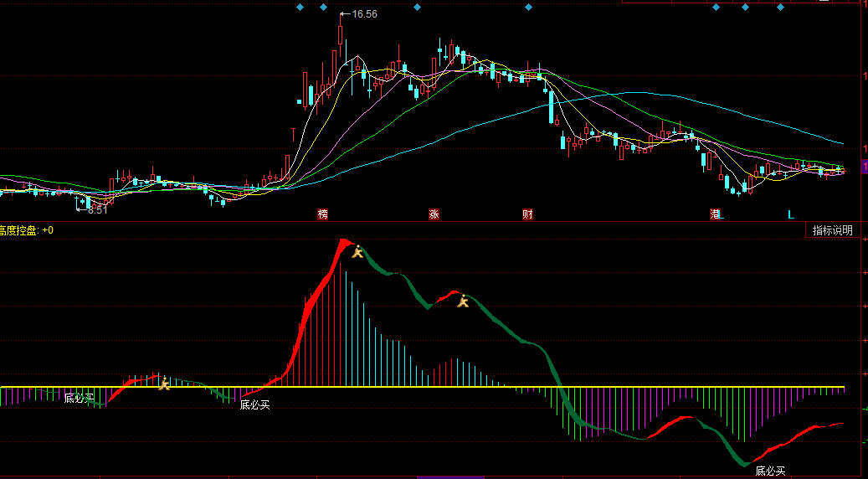The height and width of the screenshot is (479, 868).
Task: Click the leftmost 底必买 buy signal label
Action: point(80,398)
